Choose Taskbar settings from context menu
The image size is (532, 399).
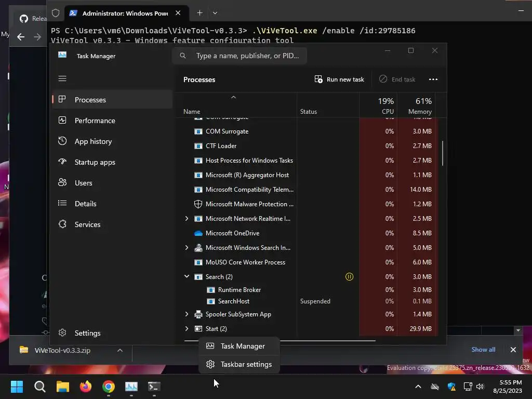pyautogui.click(x=239, y=364)
